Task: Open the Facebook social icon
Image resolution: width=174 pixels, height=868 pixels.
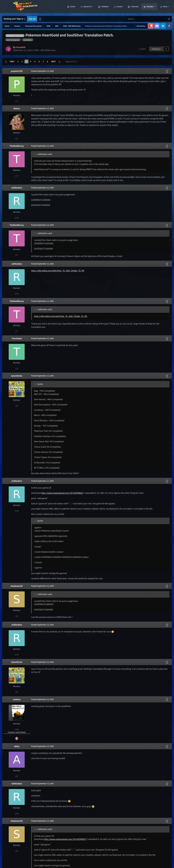Action: (x=169, y=26)
